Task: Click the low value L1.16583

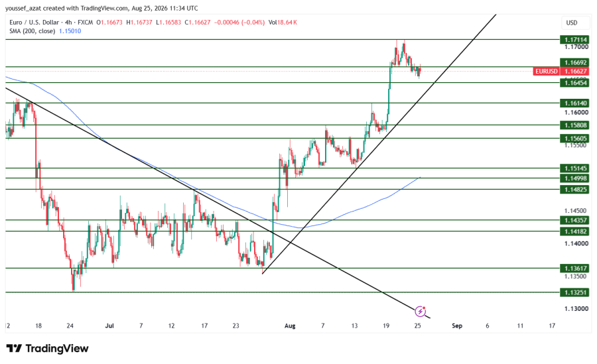Action: tap(168, 23)
